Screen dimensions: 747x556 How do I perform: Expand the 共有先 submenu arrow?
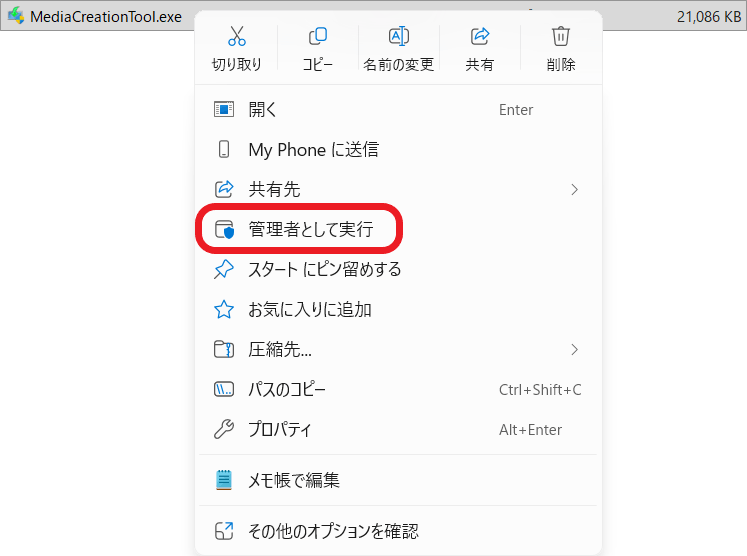click(x=574, y=189)
